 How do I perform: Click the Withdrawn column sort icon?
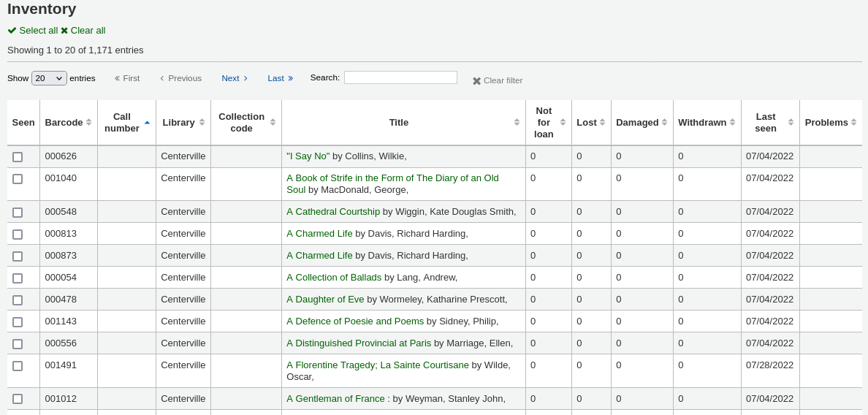pyautogui.click(x=732, y=123)
